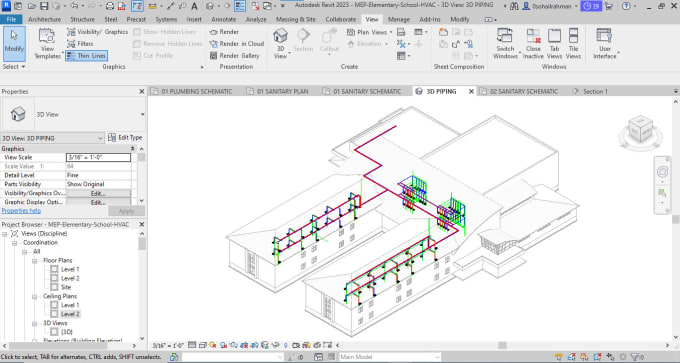Image resolution: width=680 pixels, height=363 pixels.
Task: Open the Plan Views dropdown
Action: click(x=369, y=32)
